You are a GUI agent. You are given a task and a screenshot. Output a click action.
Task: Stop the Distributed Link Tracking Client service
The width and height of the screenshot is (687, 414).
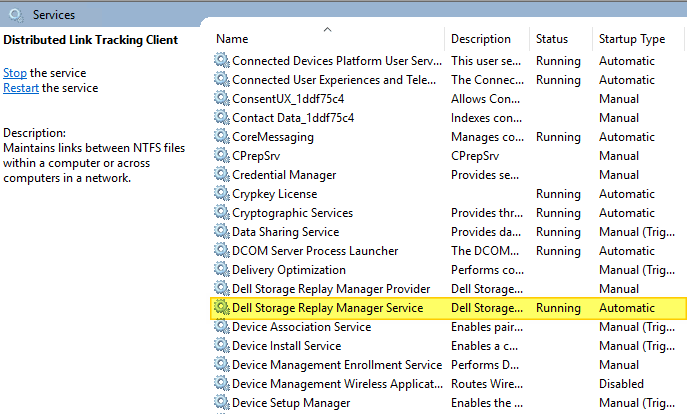15,73
